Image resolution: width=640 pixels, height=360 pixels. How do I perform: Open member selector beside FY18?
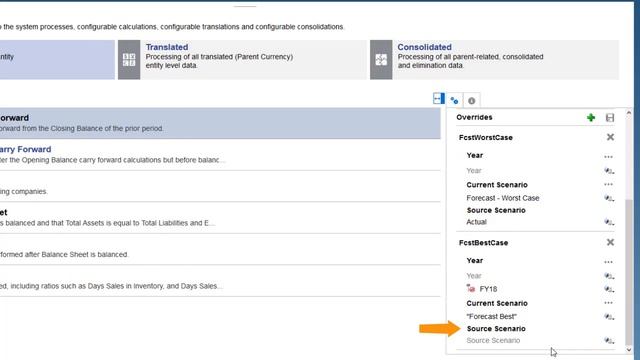click(609, 289)
